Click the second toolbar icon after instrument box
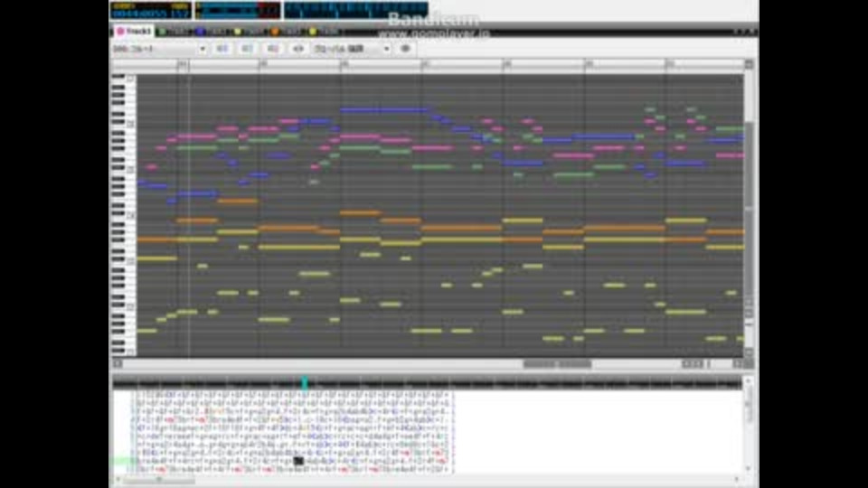 click(x=248, y=49)
